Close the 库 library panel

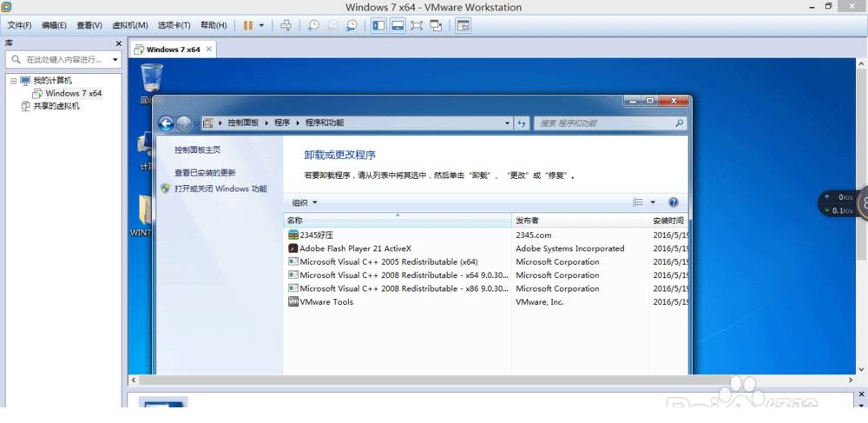pyautogui.click(x=118, y=43)
